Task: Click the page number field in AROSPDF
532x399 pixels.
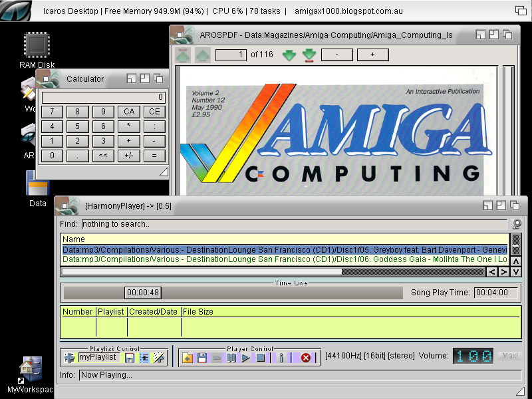Action: click(231, 55)
